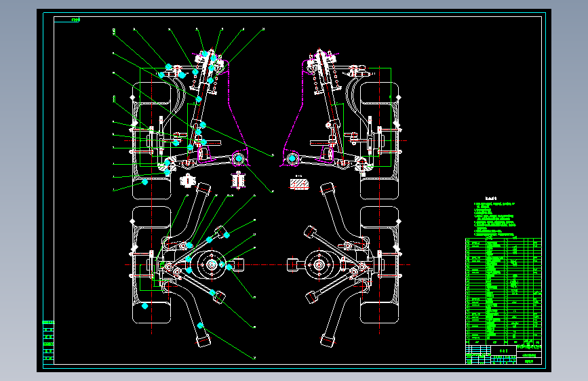This screenshot has height=381, width=588.
Task: Click the hatched section detail view
Action: [299, 184]
